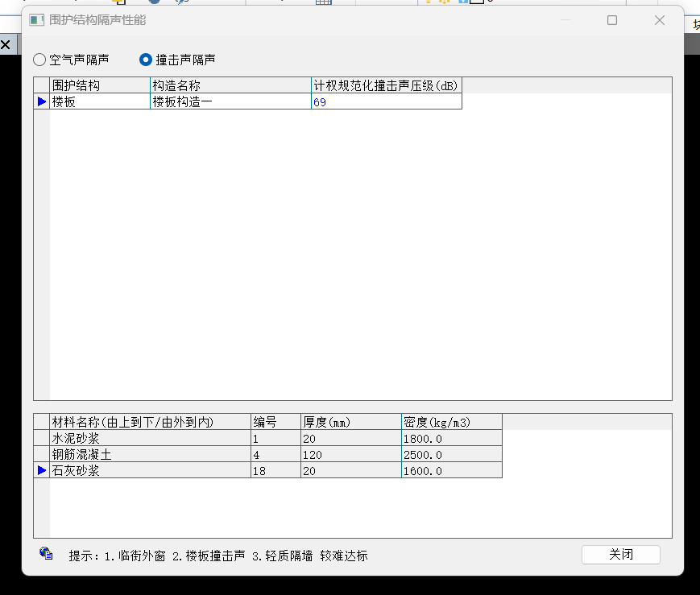Screen dimensions: 700x595
Task: Click the 厚度(mm) column header
Action: pyautogui.click(x=350, y=422)
